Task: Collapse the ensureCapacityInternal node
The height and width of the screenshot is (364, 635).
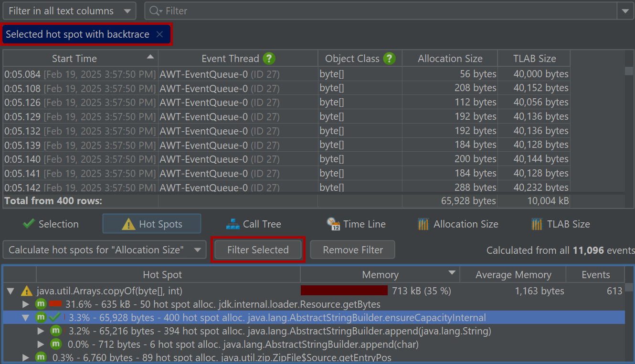Action: pos(26,317)
